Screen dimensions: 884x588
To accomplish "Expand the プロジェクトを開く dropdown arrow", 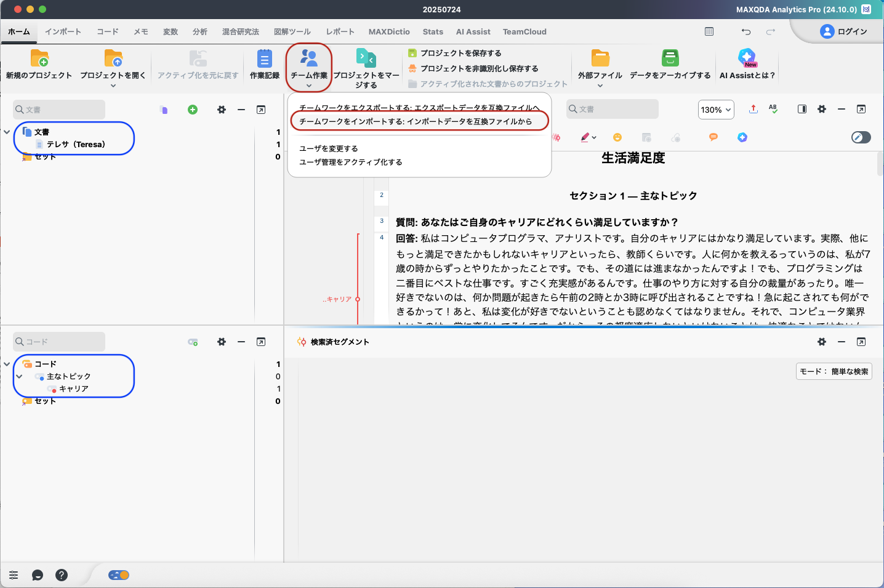I will [113, 86].
